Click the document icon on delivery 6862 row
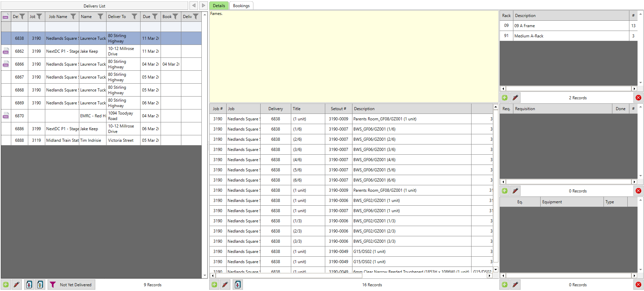The height and width of the screenshot is (291, 644). pos(6,51)
